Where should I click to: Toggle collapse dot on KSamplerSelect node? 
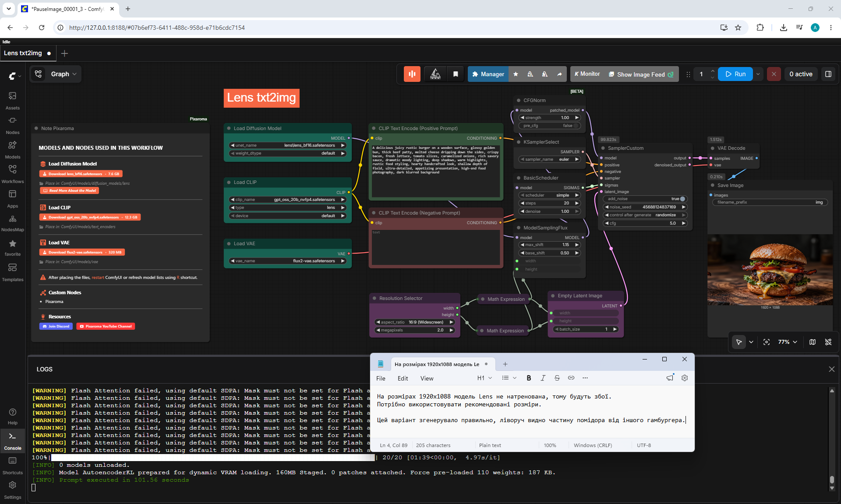(519, 142)
